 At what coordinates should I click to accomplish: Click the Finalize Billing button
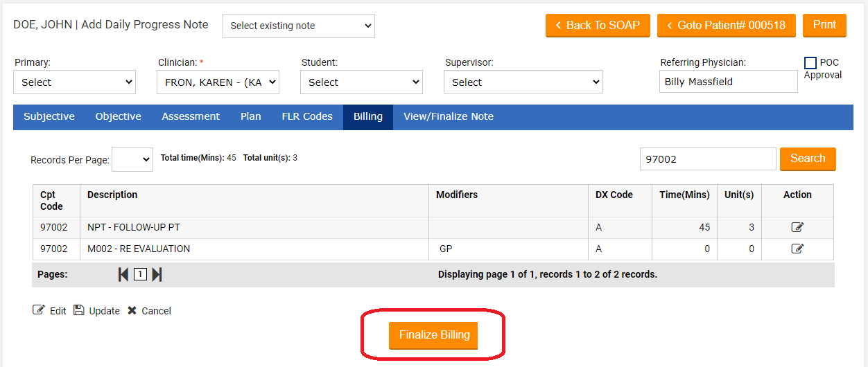[434, 335]
